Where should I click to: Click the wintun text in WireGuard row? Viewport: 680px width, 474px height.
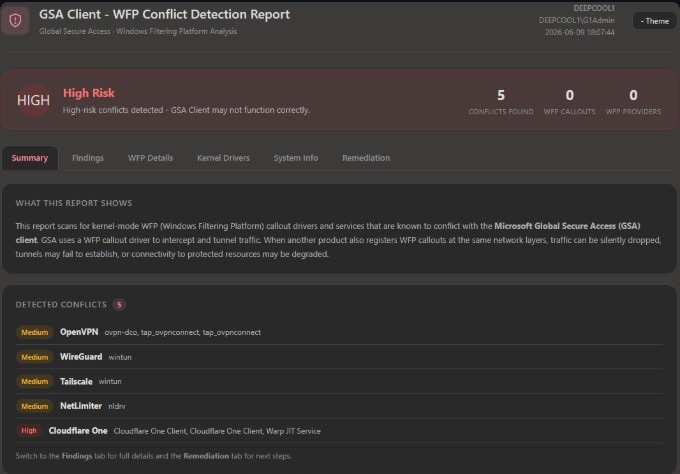click(x=120, y=357)
